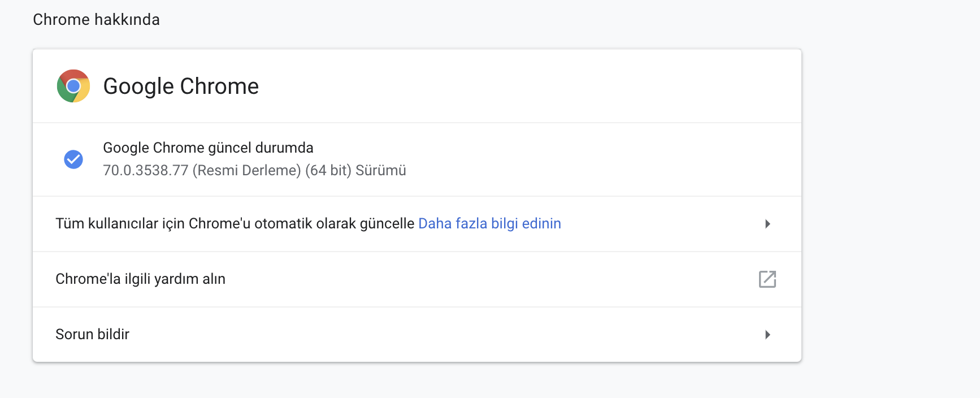Click the "(Resmi Derleme)" text
Screen dimensions: 980x398
pos(246,171)
